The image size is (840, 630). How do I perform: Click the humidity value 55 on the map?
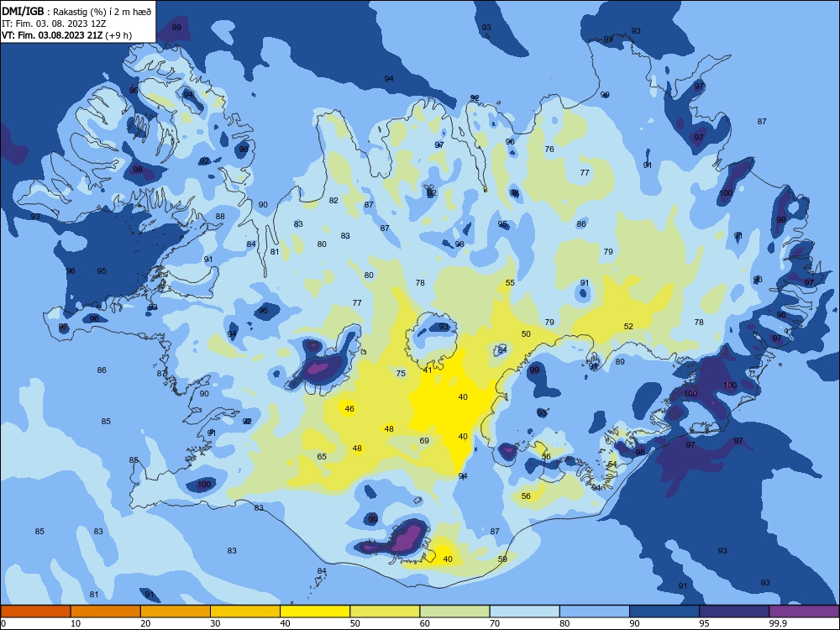tap(510, 283)
